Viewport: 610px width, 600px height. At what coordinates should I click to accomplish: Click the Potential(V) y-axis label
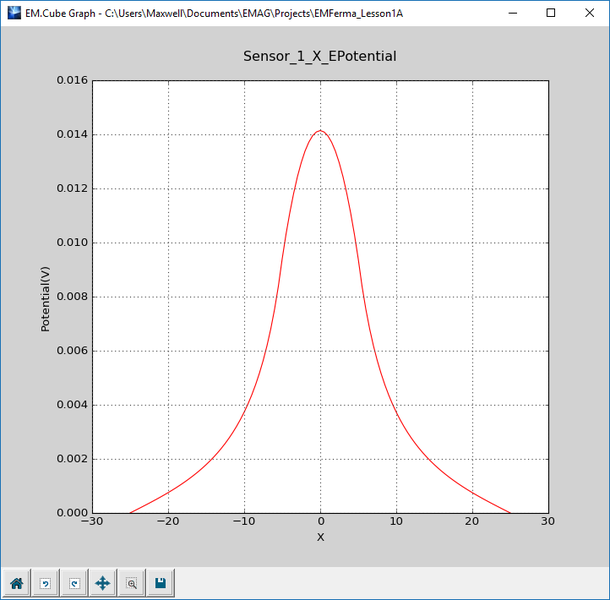45,297
